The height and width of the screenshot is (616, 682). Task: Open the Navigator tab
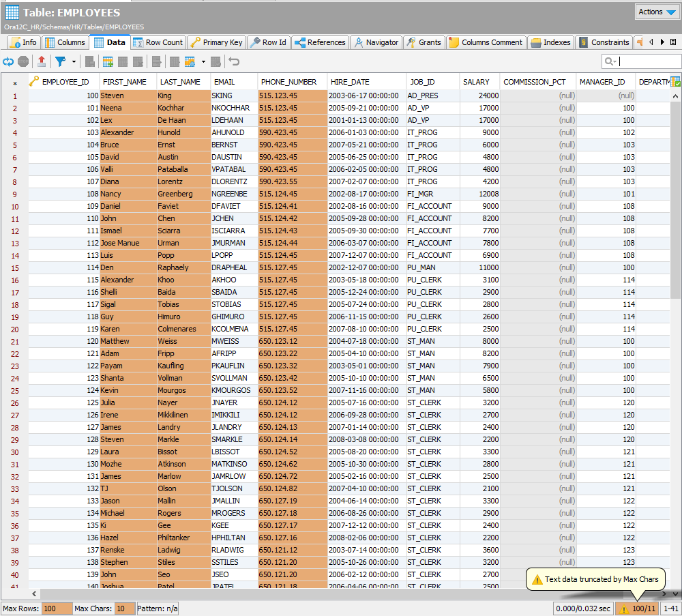point(376,42)
